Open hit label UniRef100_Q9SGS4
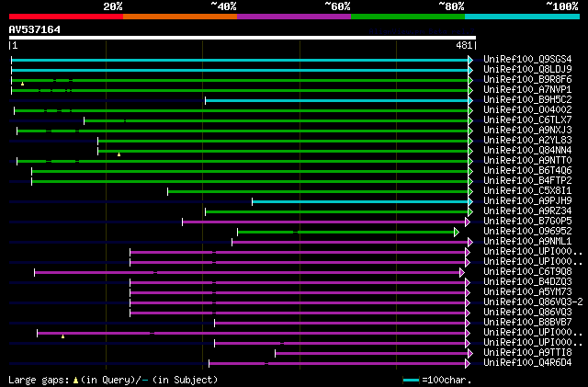588x387 pixels. pyautogui.click(x=527, y=60)
